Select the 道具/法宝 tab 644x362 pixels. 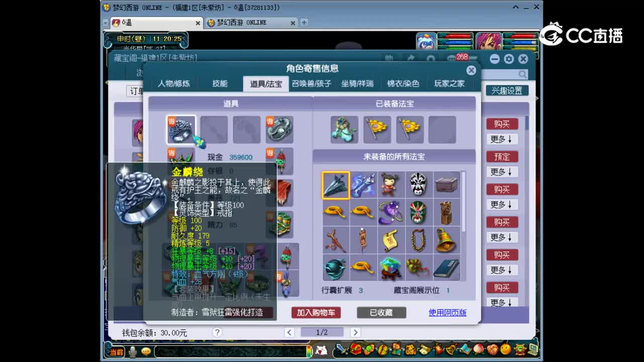[x=266, y=83]
